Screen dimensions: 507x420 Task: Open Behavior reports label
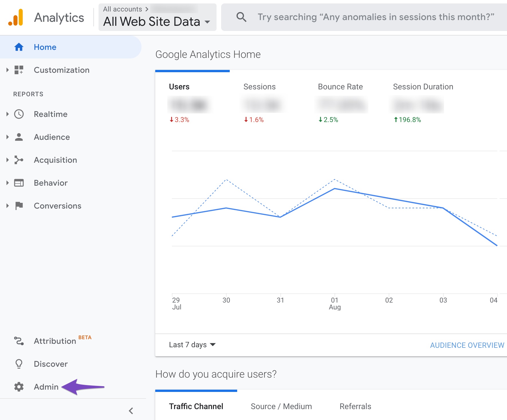[51, 183]
